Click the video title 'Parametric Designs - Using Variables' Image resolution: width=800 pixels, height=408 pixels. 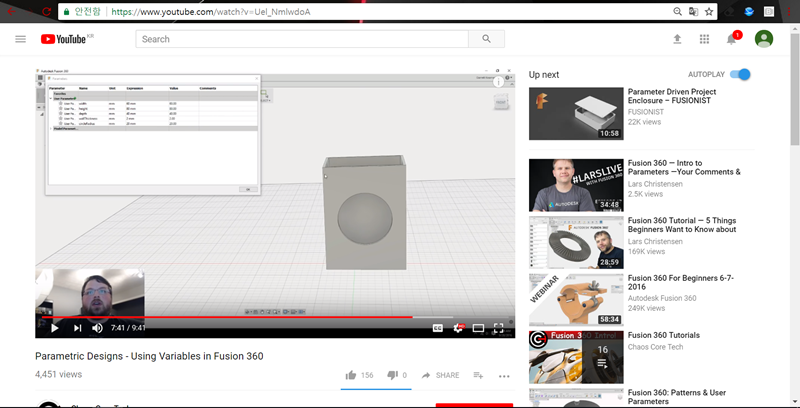pyautogui.click(x=149, y=356)
